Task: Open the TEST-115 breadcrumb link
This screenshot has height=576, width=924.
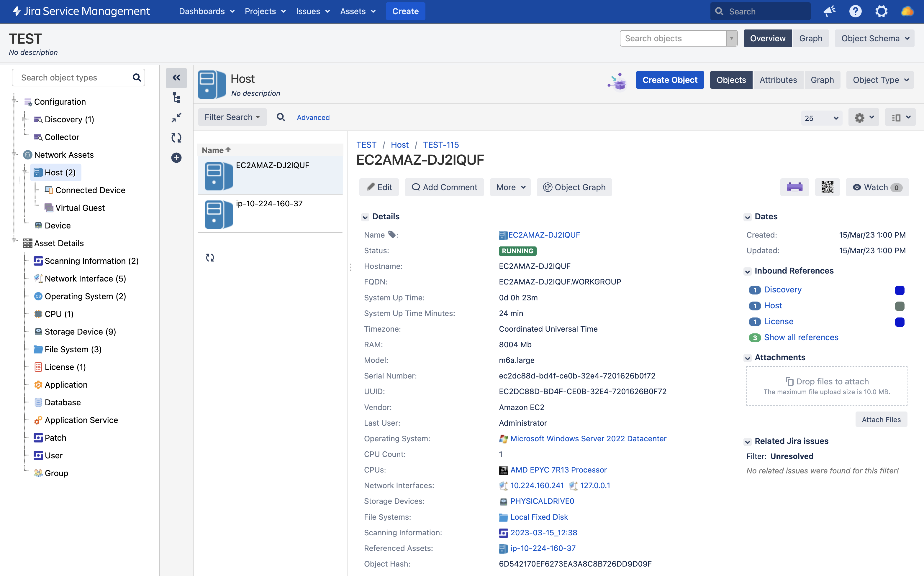Action: (441, 145)
